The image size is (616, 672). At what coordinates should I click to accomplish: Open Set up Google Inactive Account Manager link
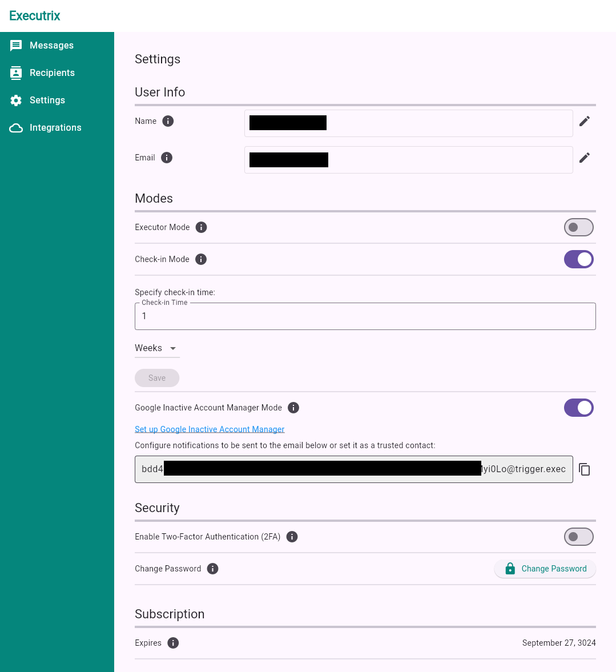click(x=210, y=429)
